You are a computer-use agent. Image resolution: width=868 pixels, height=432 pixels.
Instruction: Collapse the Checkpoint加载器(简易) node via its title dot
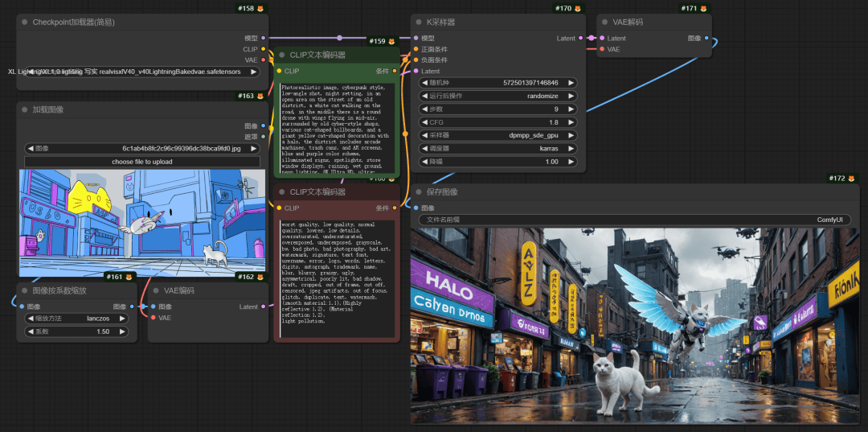pos(25,22)
